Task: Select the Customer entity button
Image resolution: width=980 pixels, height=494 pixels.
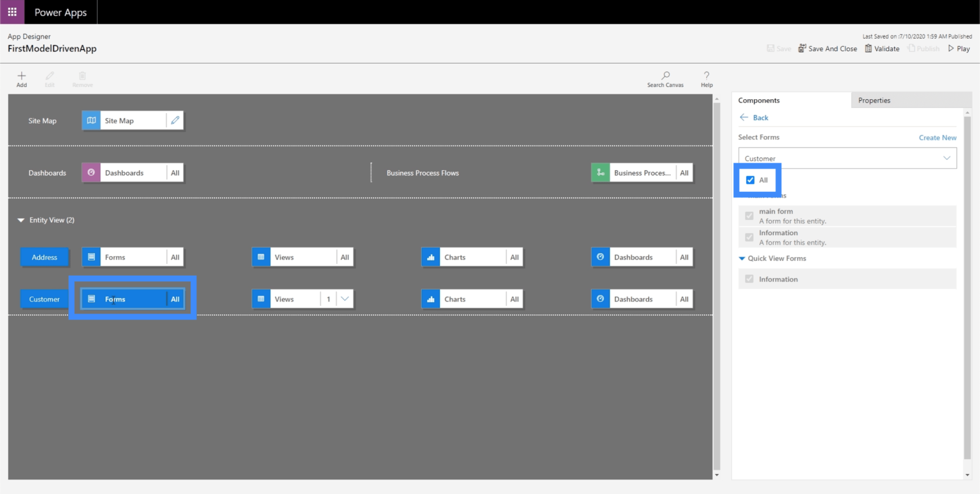Action: tap(44, 299)
